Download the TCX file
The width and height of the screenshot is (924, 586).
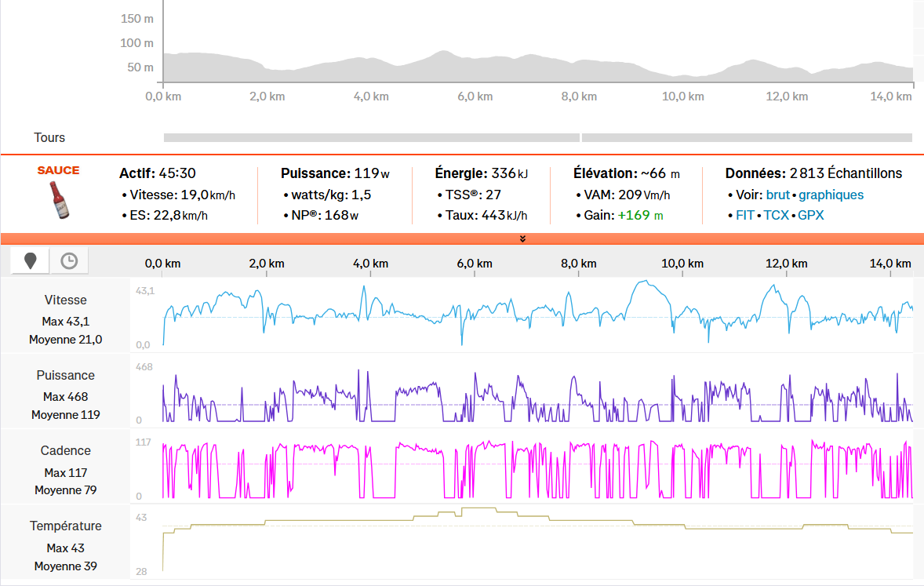(x=777, y=215)
